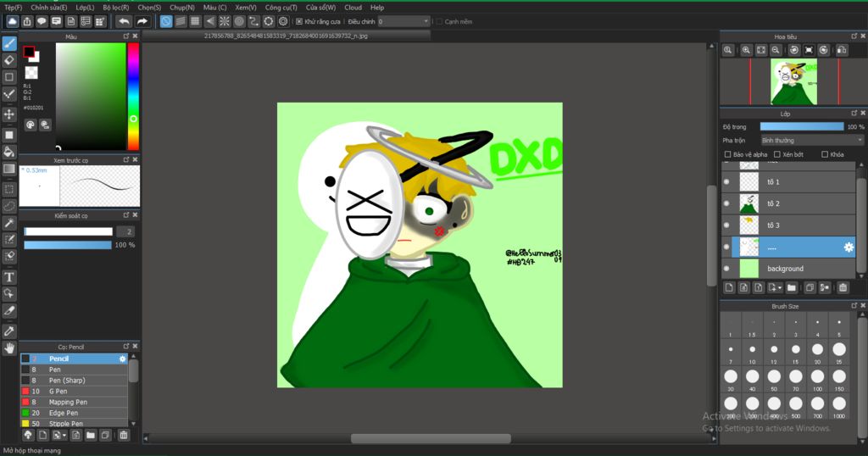
Task: Check Bảo vệ alpha option
Action: [728, 154]
